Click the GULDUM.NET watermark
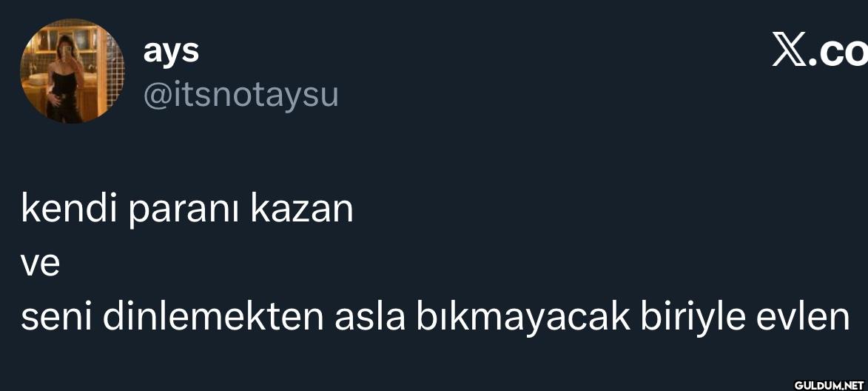Viewport: 868px width, 391px height. [829, 385]
